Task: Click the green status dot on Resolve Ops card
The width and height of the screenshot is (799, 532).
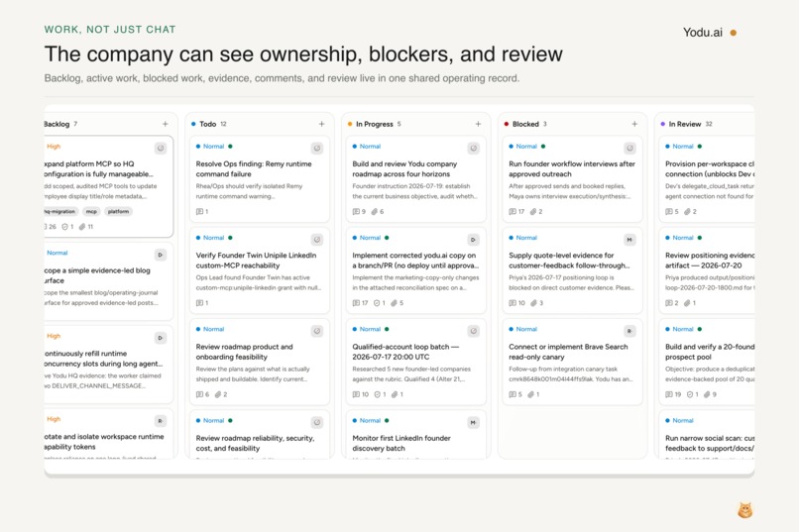Action: (230, 146)
